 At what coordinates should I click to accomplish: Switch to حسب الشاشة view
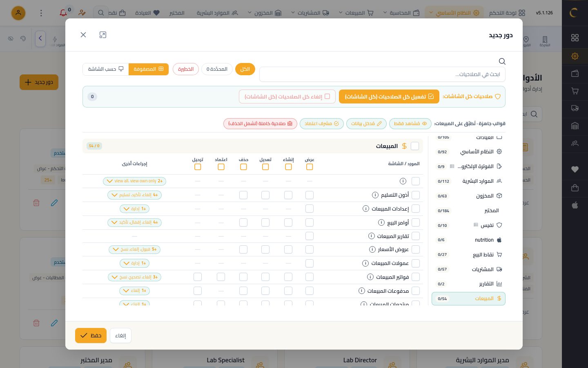click(106, 69)
